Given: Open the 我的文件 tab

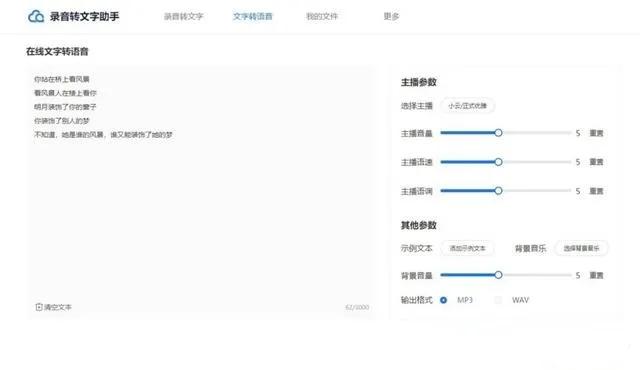Looking at the screenshot, I should point(322,16).
